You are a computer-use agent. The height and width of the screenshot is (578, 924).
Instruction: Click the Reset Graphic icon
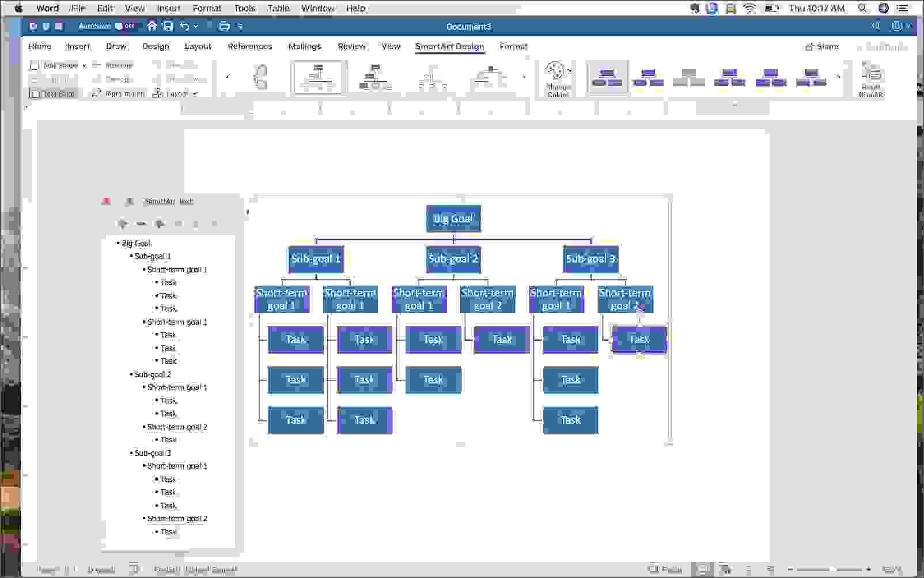870,79
